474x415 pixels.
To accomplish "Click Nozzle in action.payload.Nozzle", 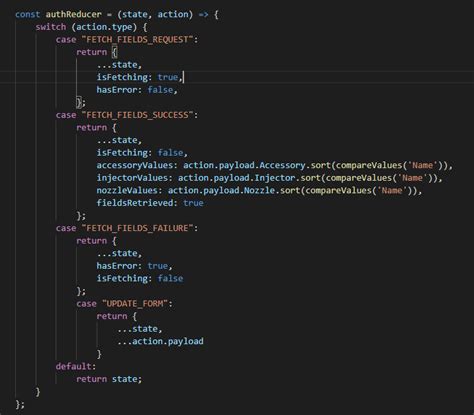I will tap(259, 190).
